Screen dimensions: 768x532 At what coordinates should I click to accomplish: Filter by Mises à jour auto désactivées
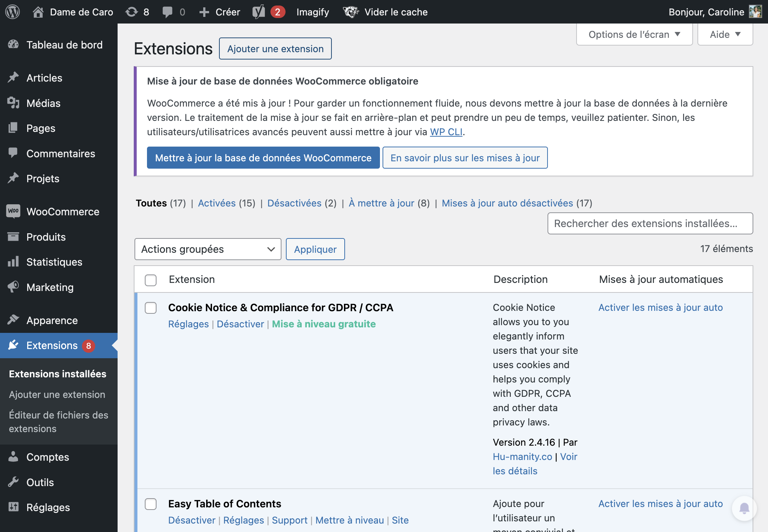pos(507,203)
